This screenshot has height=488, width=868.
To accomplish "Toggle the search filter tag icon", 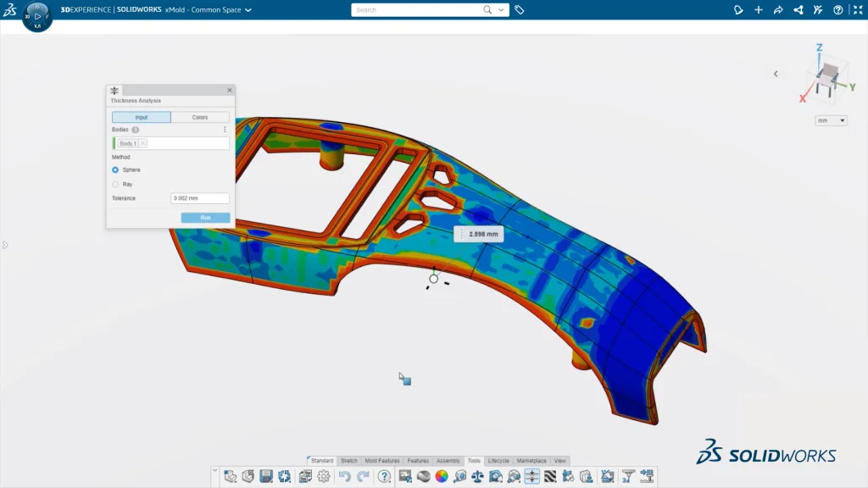I will pyautogui.click(x=520, y=9).
